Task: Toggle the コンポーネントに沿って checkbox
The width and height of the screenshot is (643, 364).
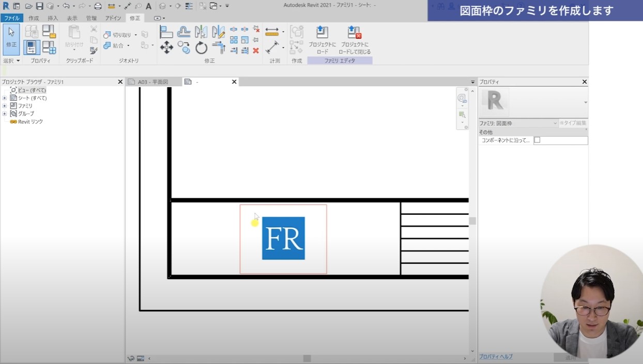Action: coord(537,140)
